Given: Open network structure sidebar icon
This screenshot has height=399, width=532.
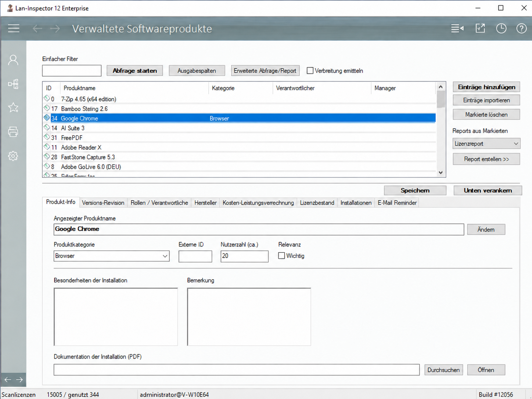Looking at the screenshot, I should click(x=13, y=84).
